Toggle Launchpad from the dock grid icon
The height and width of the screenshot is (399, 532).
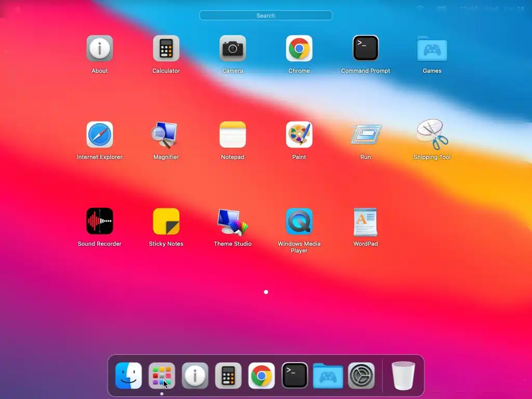point(162,376)
